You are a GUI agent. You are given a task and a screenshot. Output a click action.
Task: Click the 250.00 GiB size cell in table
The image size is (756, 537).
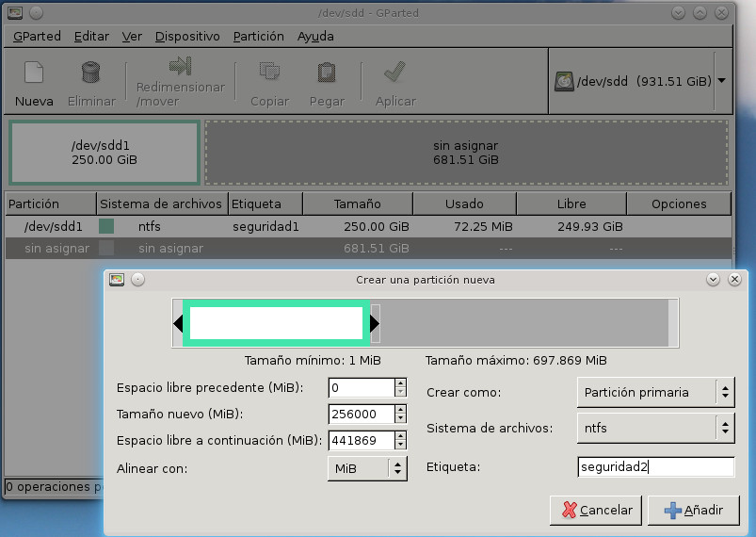point(376,226)
